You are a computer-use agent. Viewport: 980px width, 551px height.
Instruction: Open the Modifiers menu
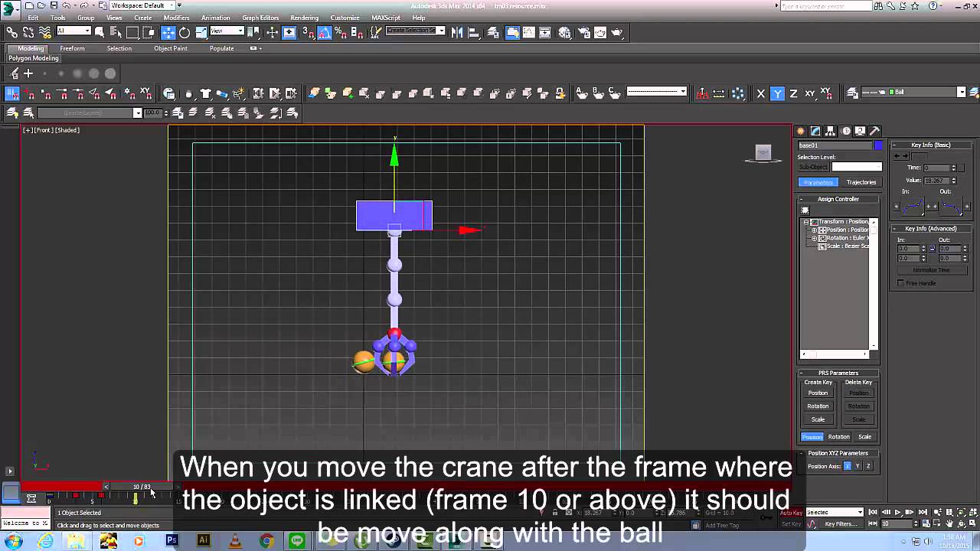[176, 18]
